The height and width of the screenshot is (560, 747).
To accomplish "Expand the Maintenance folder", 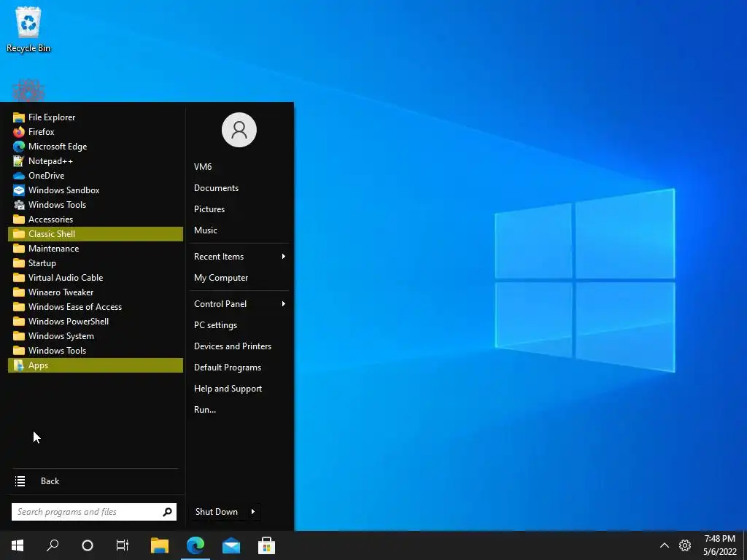I will coord(96,249).
